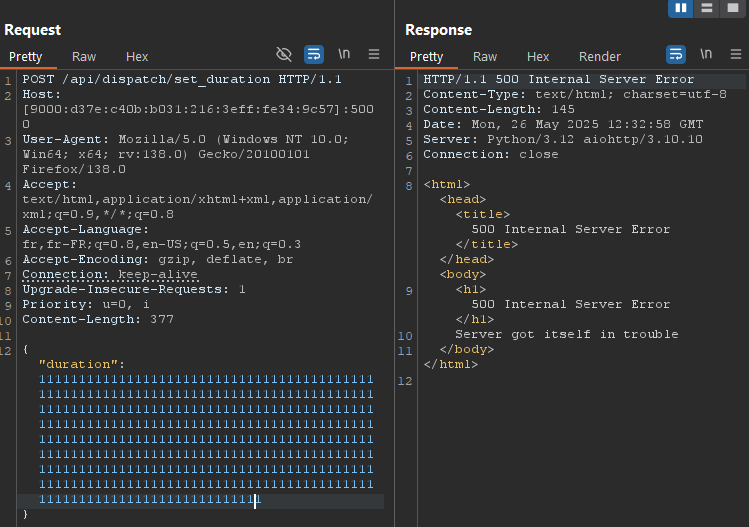Toggle hide non-printable characters eye icon in Request
Image resolution: width=749 pixels, height=527 pixels.
point(284,54)
